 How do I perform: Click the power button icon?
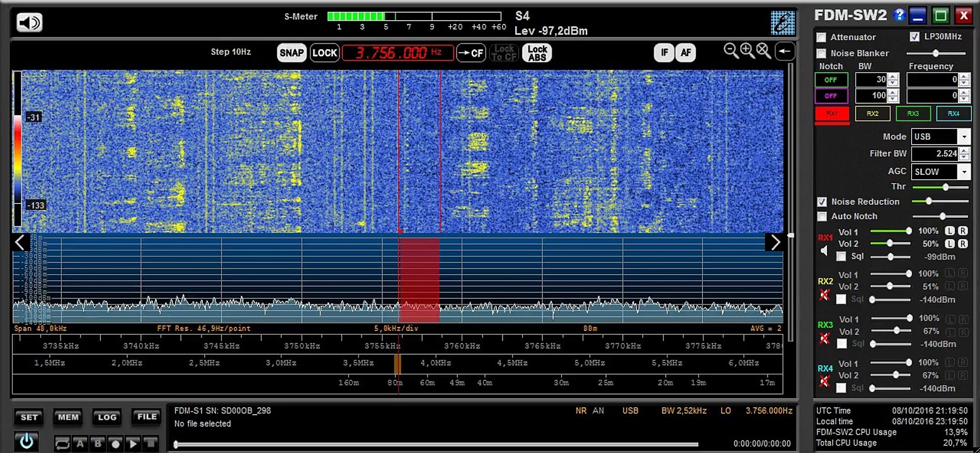coord(26,441)
